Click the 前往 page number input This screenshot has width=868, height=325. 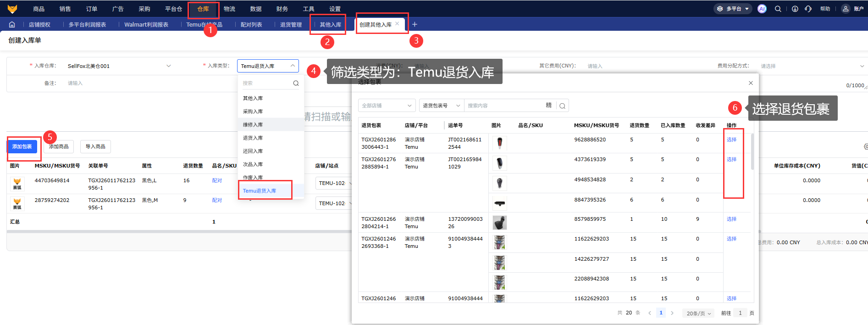pos(740,313)
